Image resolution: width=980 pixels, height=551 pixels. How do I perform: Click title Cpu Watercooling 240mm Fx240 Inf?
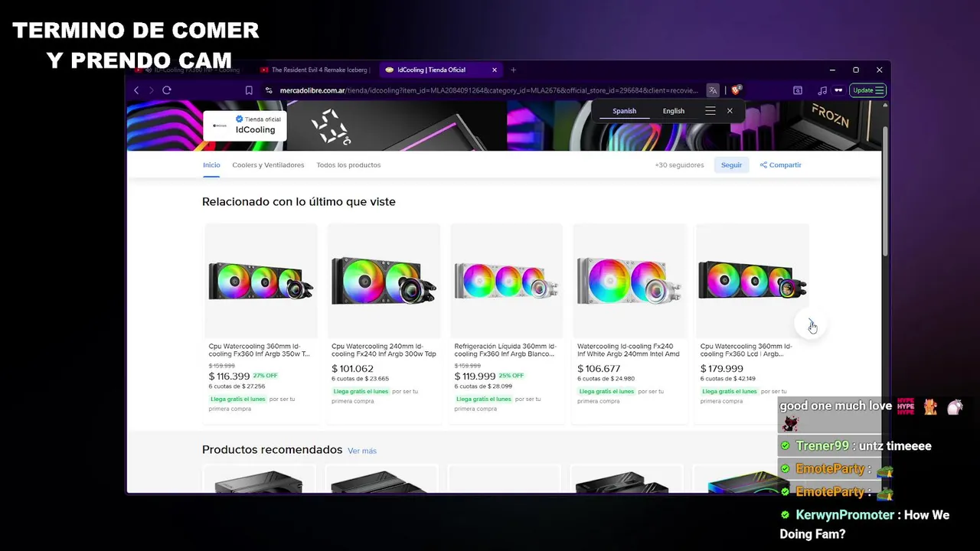pos(384,350)
